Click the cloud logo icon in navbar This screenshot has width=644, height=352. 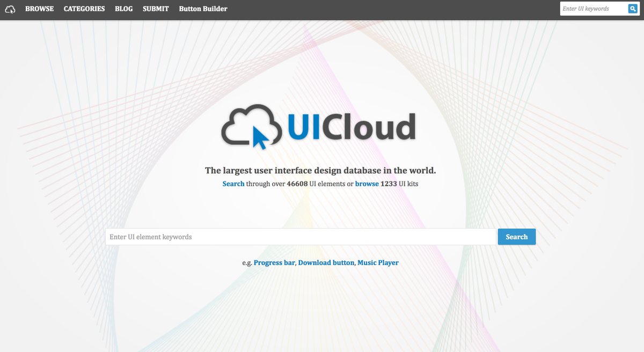[10, 9]
